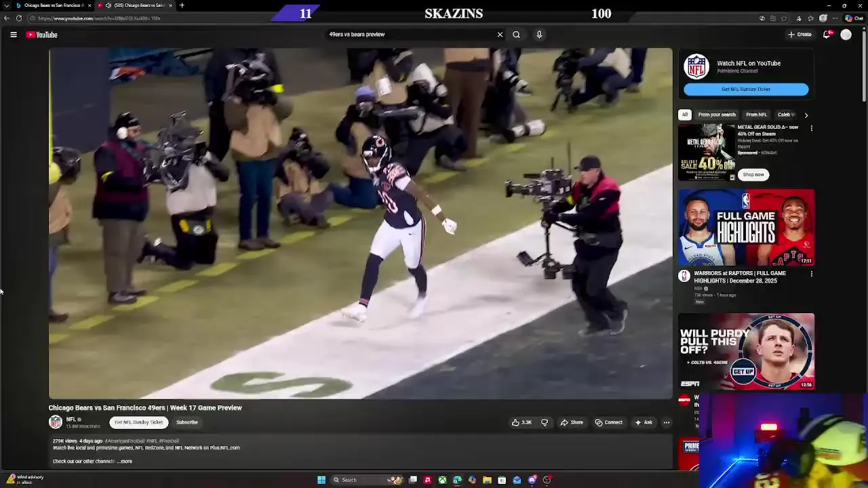Open the Windows Start menu

coord(321,480)
